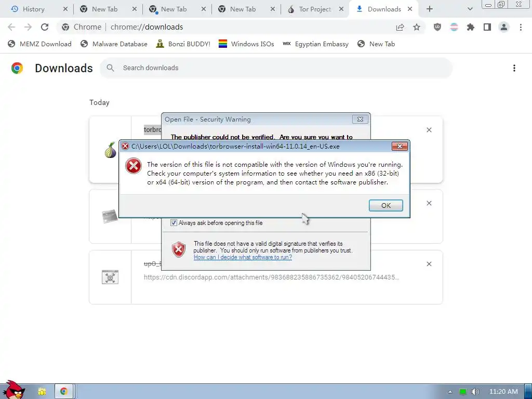The width and height of the screenshot is (532, 399).
Task: Switch to the History tab
Action: click(x=33, y=9)
